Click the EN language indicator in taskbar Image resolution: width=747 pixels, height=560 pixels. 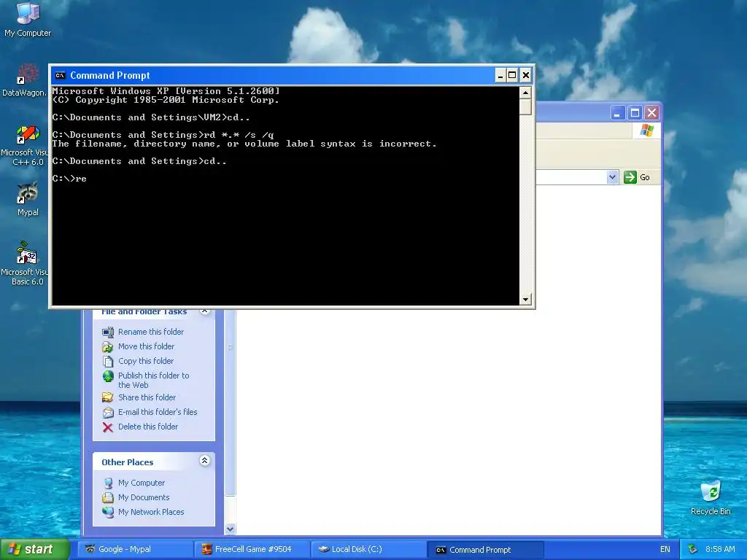click(665, 549)
